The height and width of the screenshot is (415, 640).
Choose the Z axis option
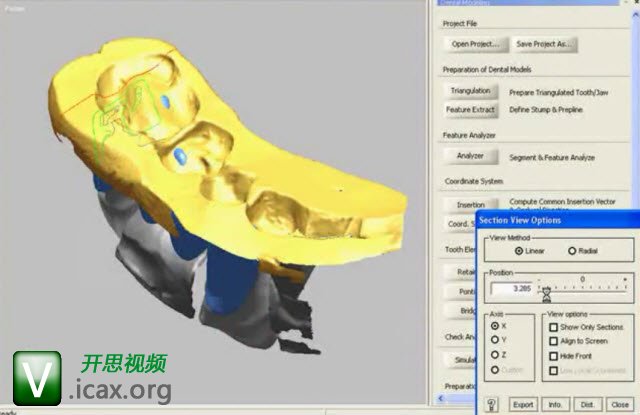(499, 355)
